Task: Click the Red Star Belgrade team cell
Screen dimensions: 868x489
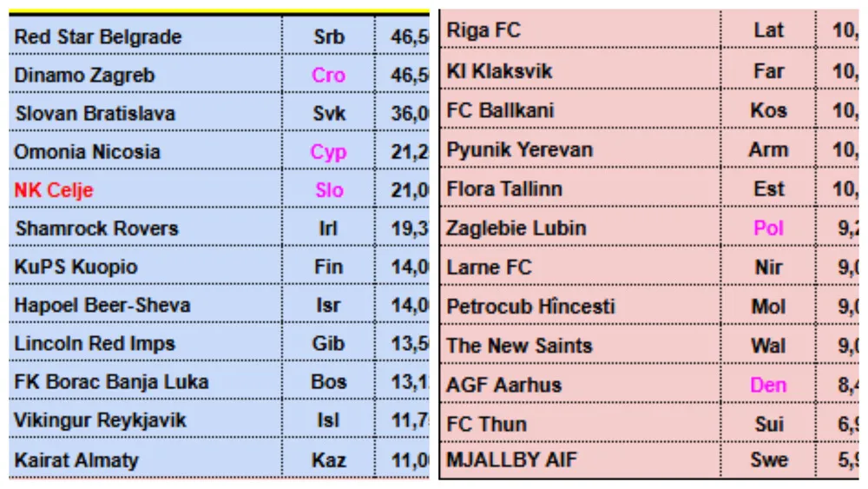Action: (98, 37)
